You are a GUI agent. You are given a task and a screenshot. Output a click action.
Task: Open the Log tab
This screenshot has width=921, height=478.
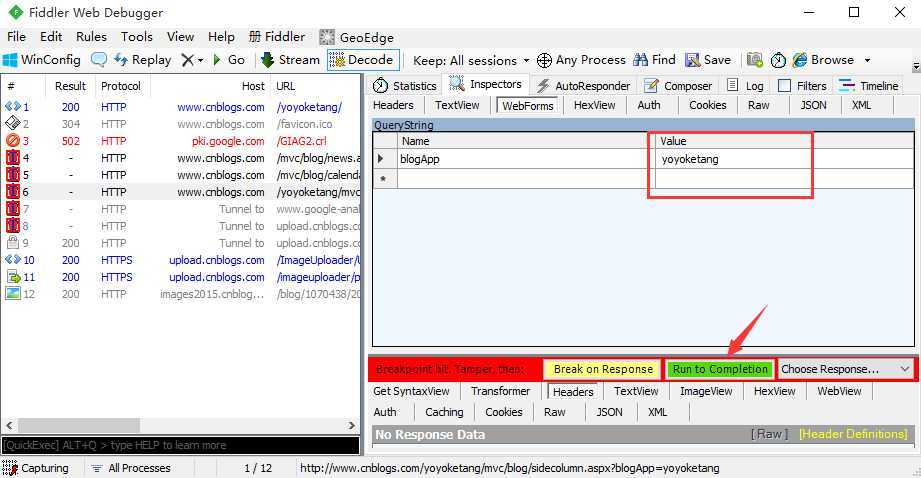[x=745, y=86]
